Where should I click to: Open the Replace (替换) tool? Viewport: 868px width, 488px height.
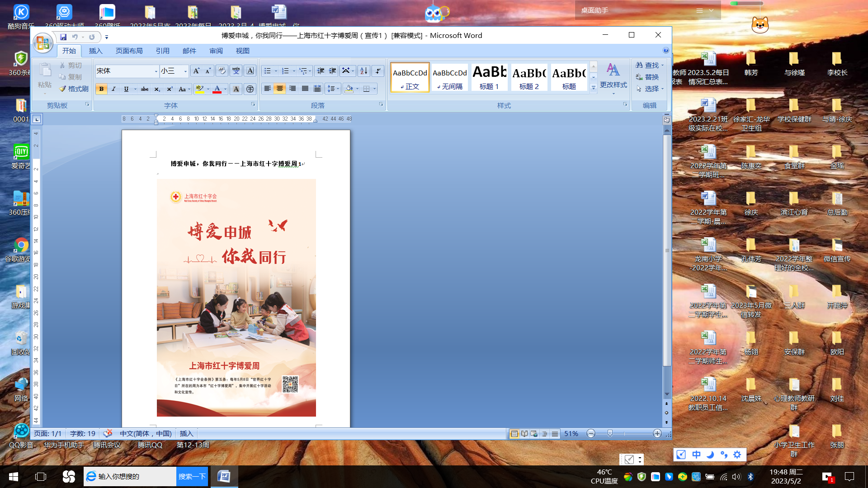pos(647,77)
